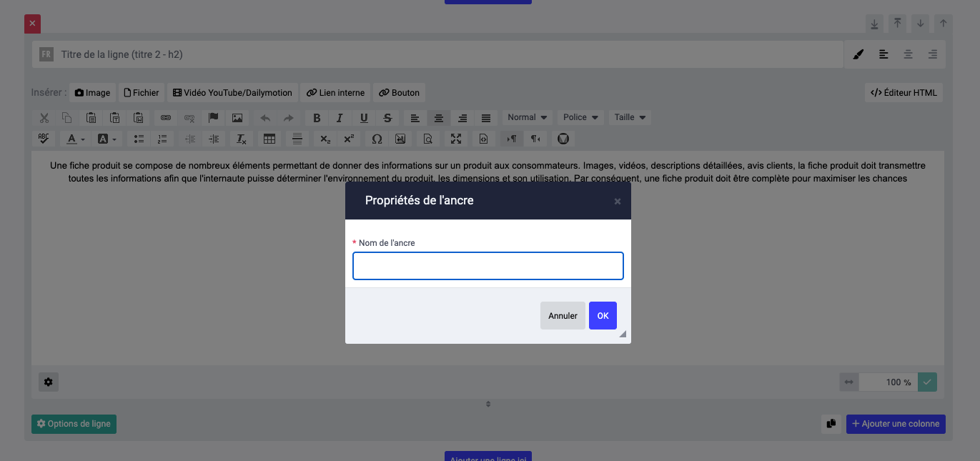This screenshot has height=461, width=980.
Task: Click Ajouter une colonne button
Action: tap(896, 424)
